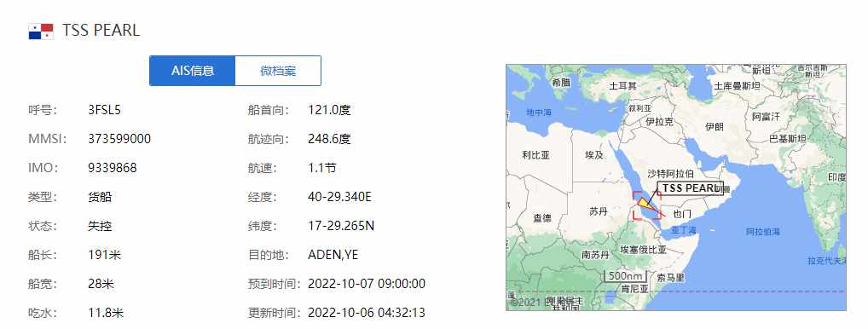The width and height of the screenshot is (868, 329).
Task: Click 也门 label on the map
Action: 682,213
